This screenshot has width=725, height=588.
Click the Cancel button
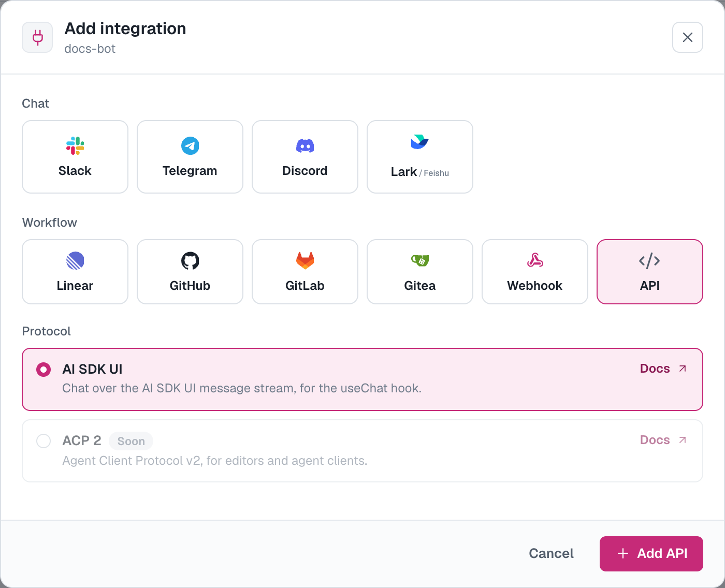tap(551, 553)
